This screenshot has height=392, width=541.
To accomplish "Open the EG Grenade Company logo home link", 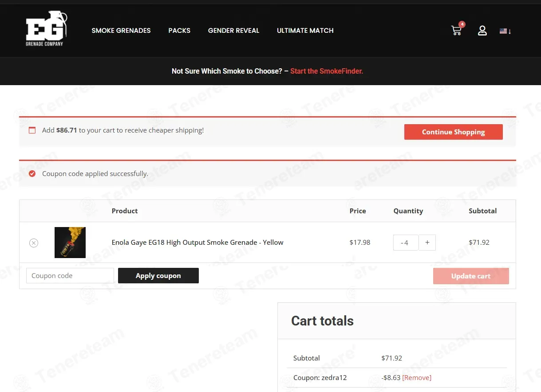I will [x=47, y=29].
